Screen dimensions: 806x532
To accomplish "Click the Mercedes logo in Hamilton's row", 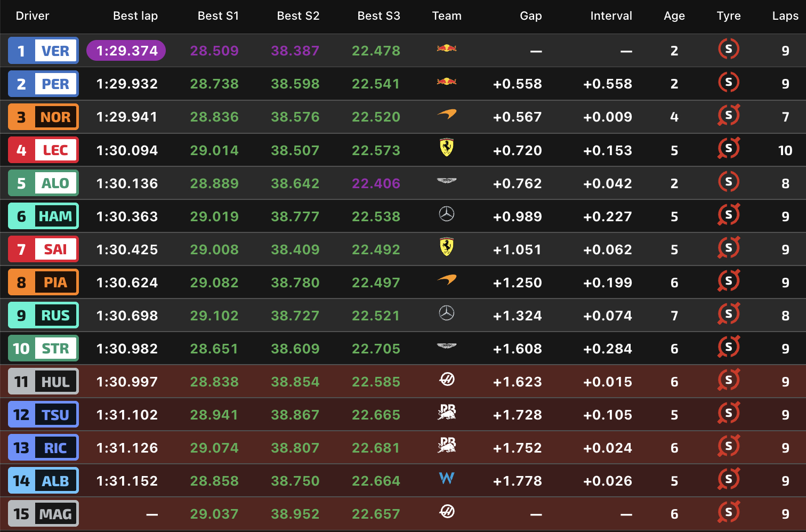I will (446, 214).
